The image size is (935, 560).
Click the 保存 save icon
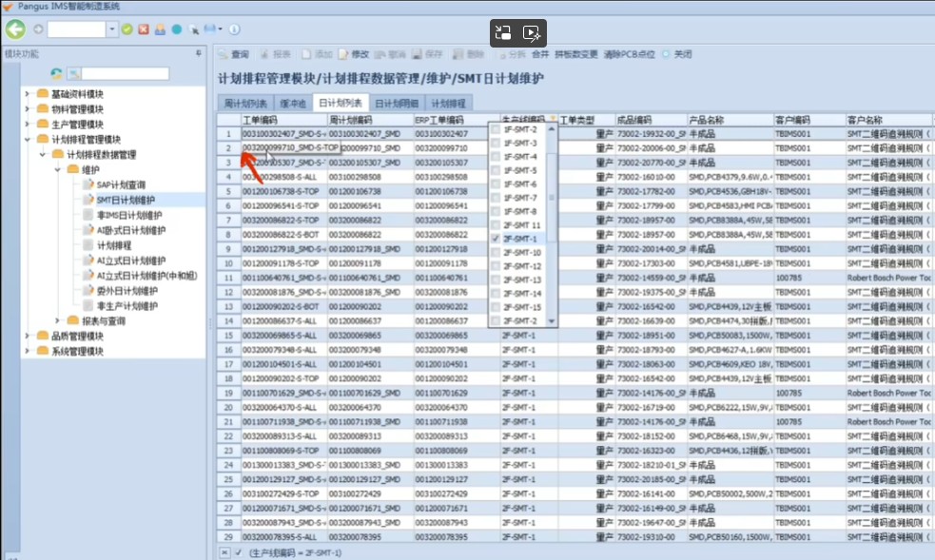click(434, 55)
